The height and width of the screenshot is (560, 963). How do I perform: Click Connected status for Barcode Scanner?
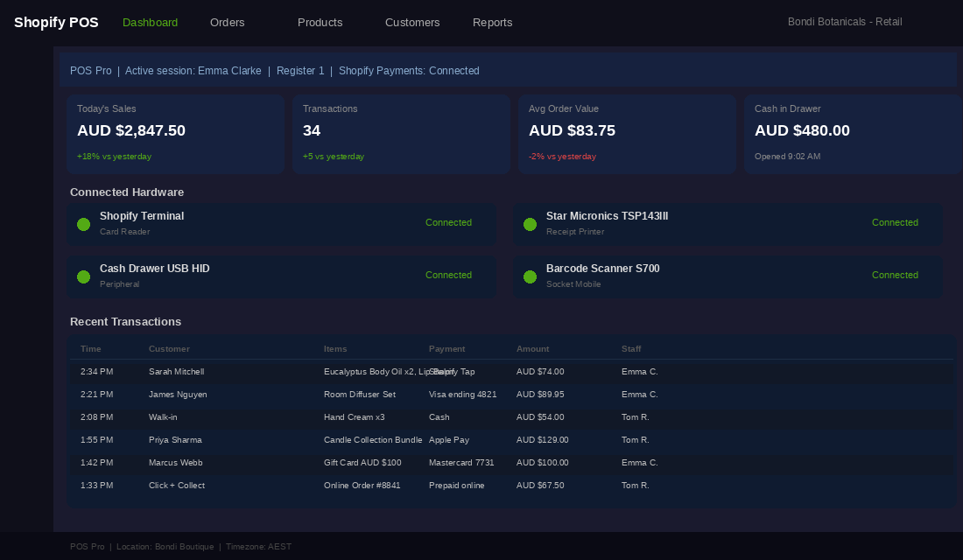click(895, 275)
